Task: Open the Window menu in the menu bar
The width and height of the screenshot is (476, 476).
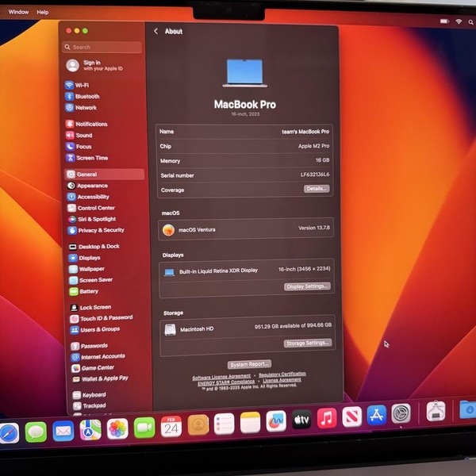Action: coord(18,12)
